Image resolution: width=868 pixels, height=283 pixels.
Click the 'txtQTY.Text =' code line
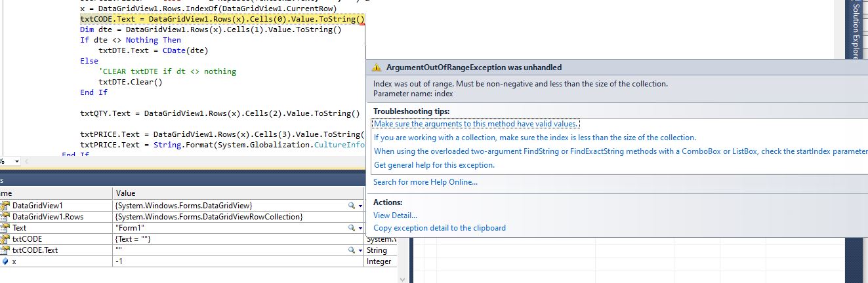click(x=220, y=113)
